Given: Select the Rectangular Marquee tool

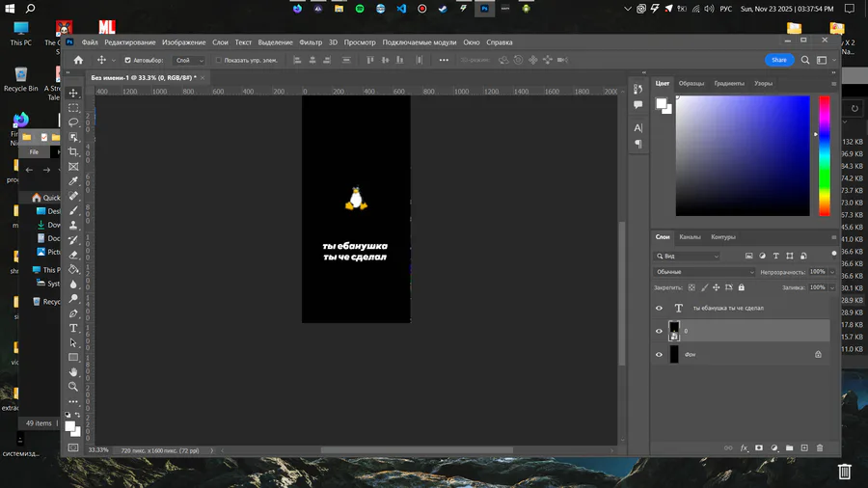Looking at the screenshot, I should coord(73,108).
